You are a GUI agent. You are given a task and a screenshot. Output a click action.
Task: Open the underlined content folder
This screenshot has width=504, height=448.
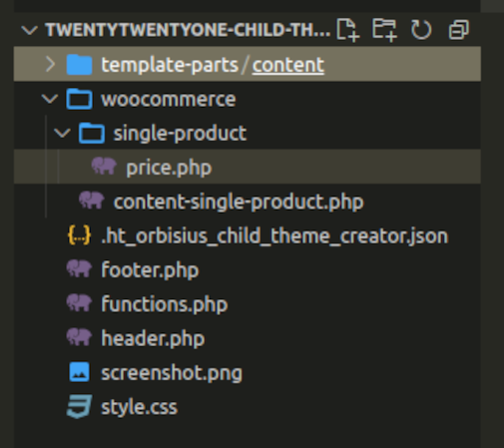coord(288,65)
